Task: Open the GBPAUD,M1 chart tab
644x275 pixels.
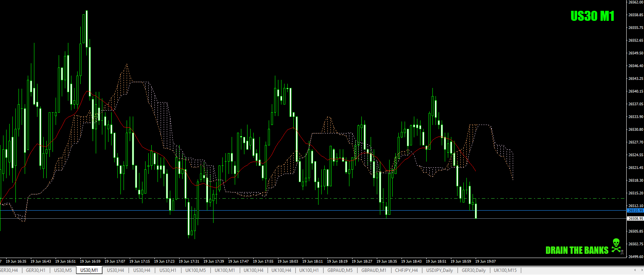Action: coord(374,270)
